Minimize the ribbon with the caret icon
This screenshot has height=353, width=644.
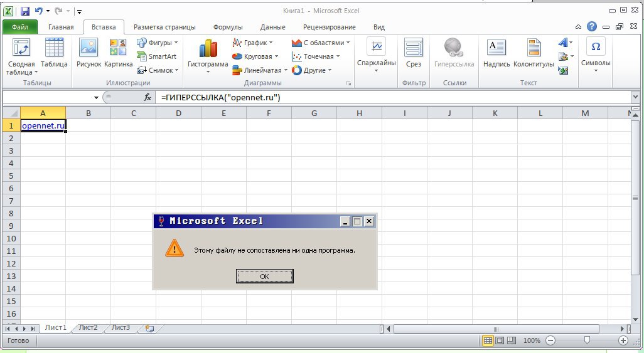[578, 27]
